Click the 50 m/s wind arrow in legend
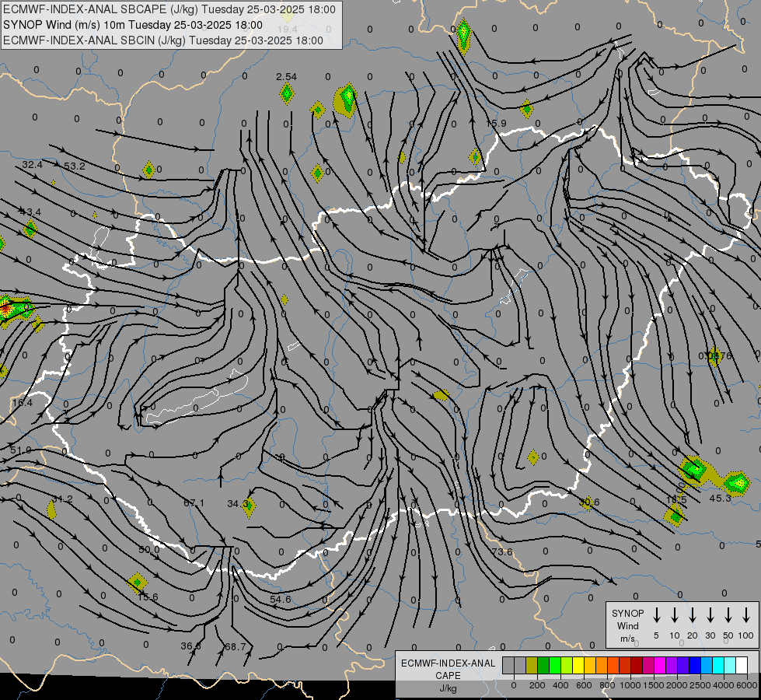 [728, 615]
